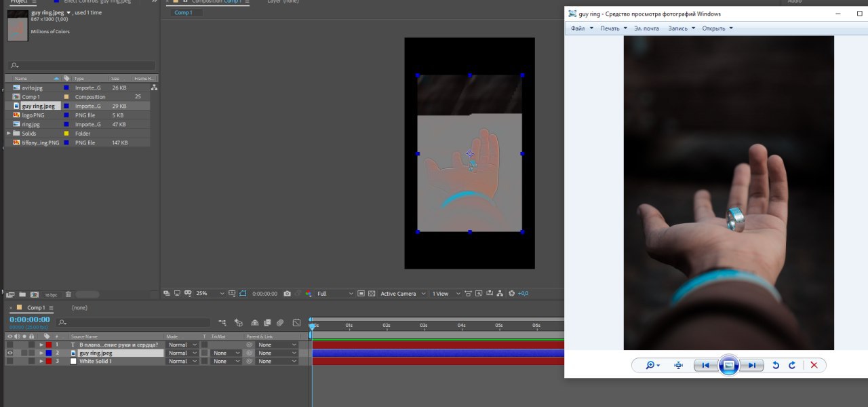Image resolution: width=868 pixels, height=407 pixels.
Task: Click the Timeline button in viewer footer
Action: (489, 294)
